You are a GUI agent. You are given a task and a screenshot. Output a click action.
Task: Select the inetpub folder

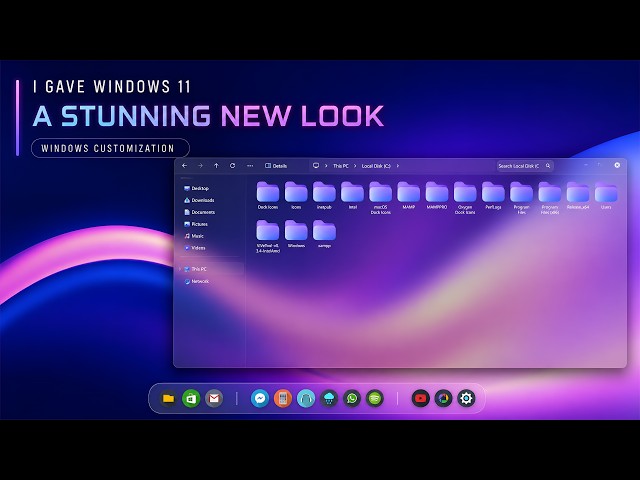click(x=324, y=196)
